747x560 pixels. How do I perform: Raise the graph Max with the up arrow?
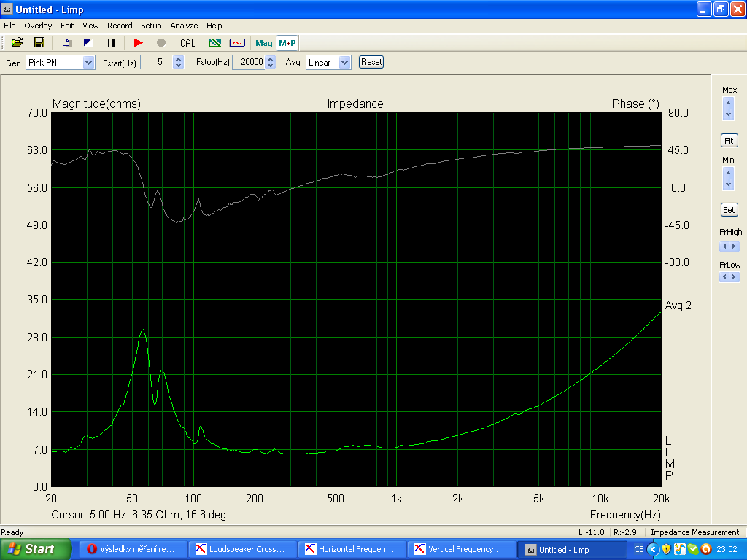(728, 103)
